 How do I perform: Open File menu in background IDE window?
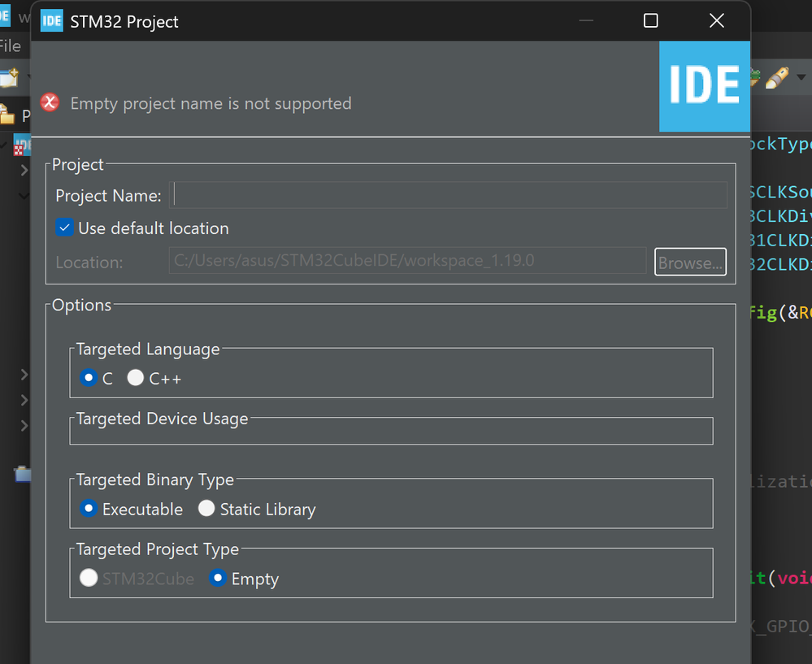coord(11,46)
